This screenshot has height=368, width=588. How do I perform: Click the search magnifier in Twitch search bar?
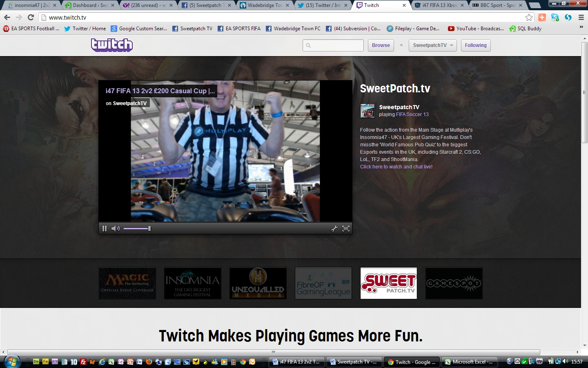click(x=308, y=45)
